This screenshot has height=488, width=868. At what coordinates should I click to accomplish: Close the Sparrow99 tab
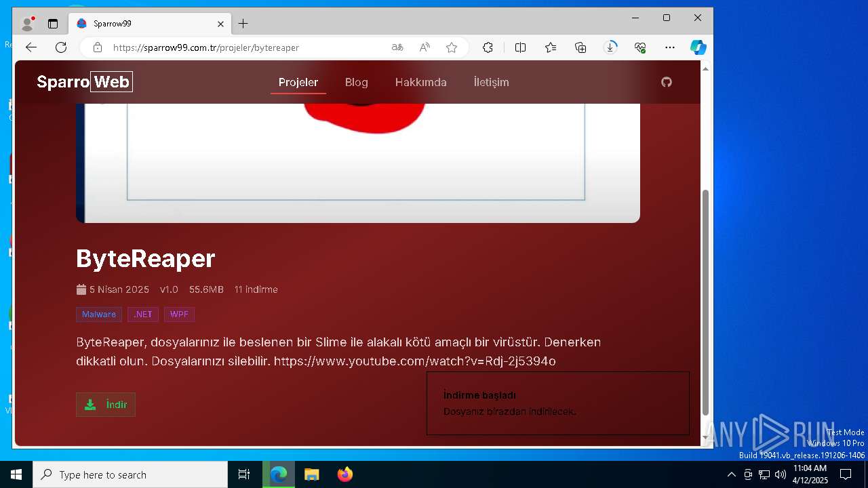pos(220,24)
